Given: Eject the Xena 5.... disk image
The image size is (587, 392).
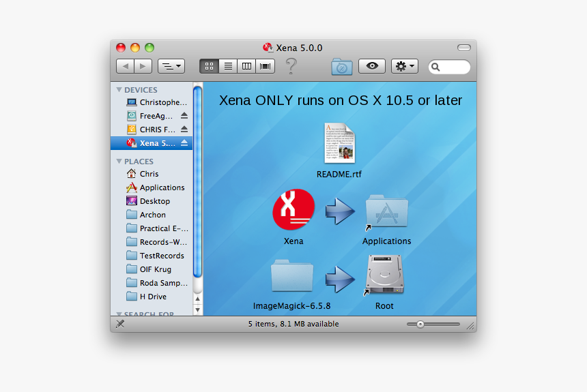Looking at the screenshot, I should click(x=184, y=143).
